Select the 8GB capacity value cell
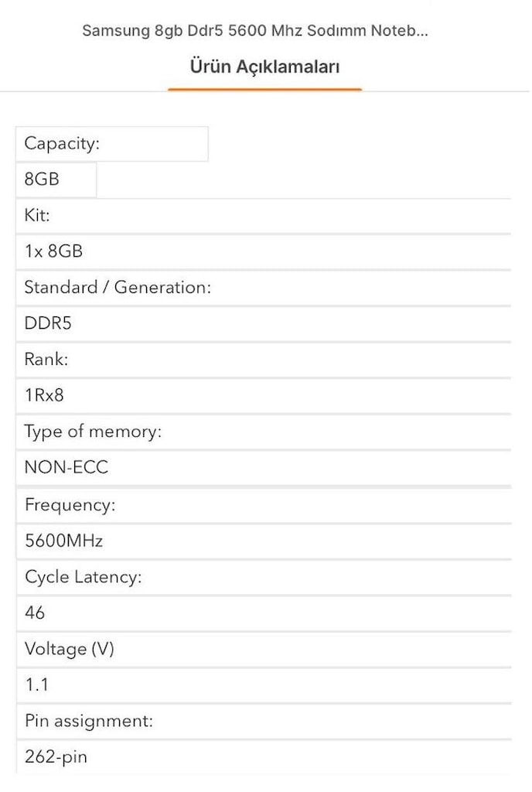This screenshot has width=532, height=792. [56, 179]
